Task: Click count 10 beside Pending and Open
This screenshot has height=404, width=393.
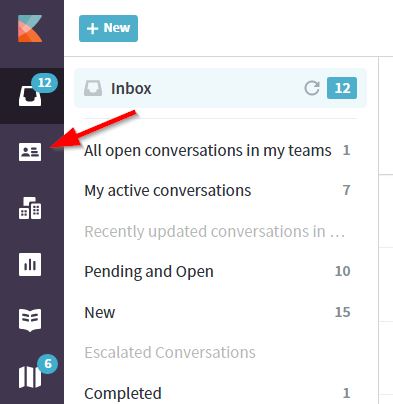Action: pyautogui.click(x=343, y=271)
